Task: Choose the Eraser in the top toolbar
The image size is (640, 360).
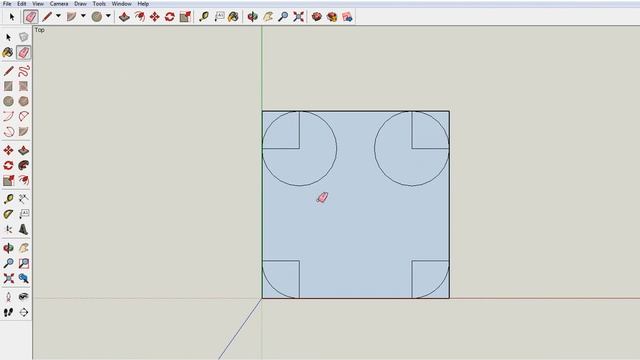Action: tap(31, 17)
